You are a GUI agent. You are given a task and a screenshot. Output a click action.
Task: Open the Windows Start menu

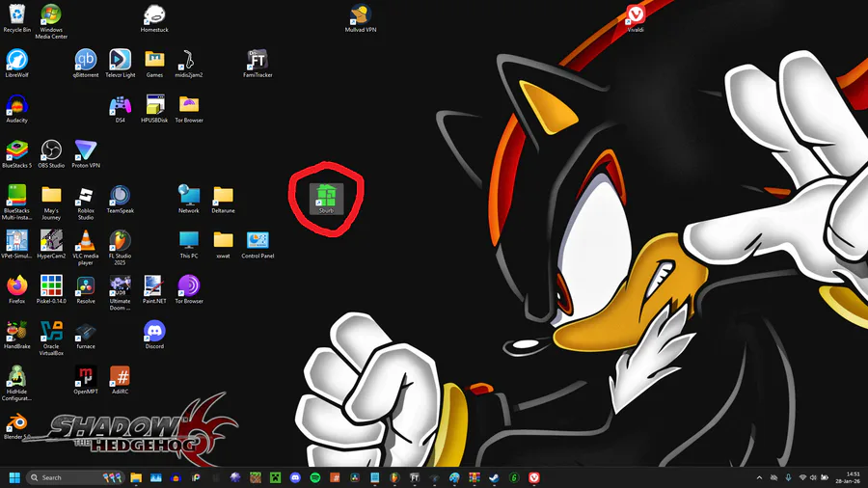pos(14,477)
